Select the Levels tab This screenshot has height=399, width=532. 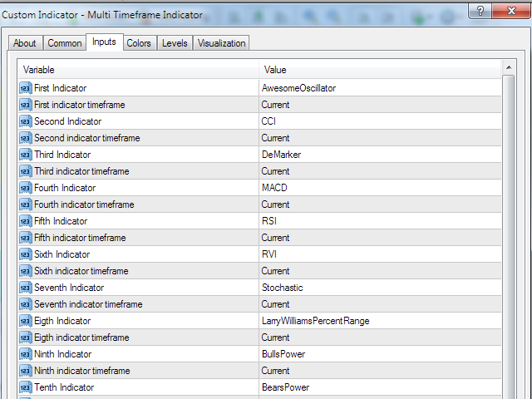[175, 43]
